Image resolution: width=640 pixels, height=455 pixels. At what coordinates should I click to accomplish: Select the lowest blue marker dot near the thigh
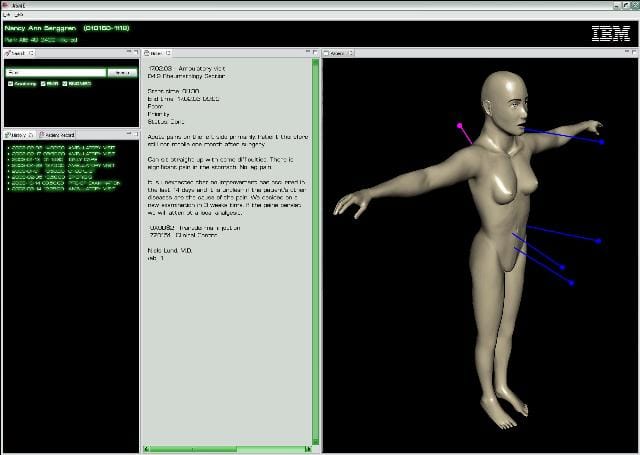click(571, 283)
